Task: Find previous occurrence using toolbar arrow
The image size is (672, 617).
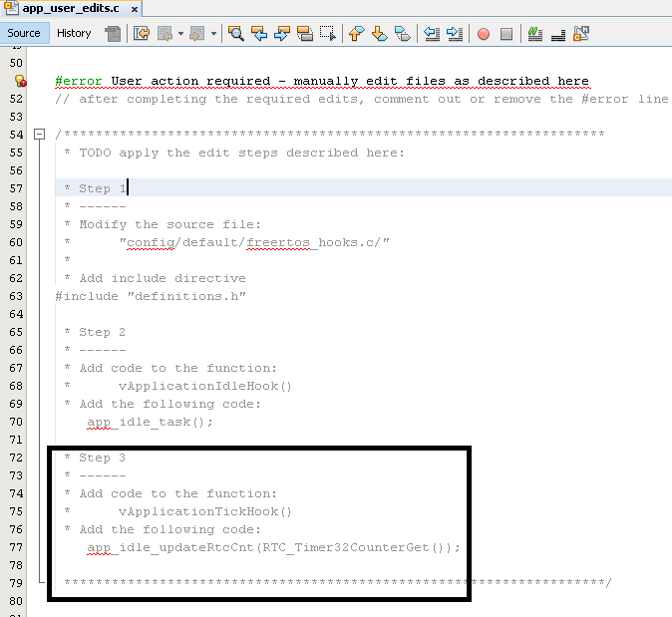Action: (x=259, y=34)
